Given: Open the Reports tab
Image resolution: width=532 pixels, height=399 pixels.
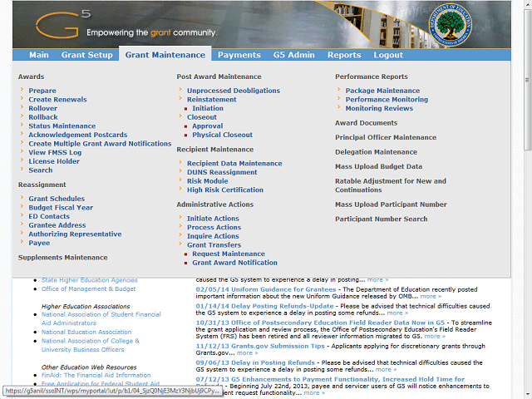Looking at the screenshot, I should (x=344, y=55).
